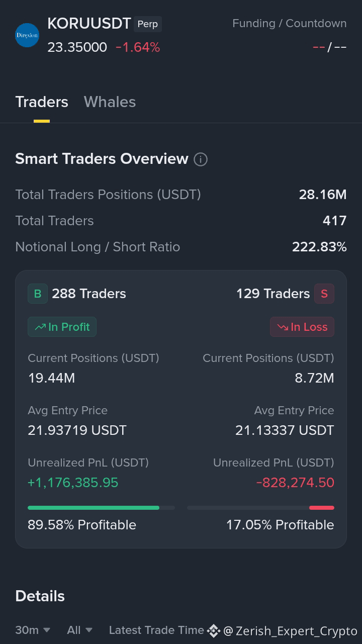Tap the long Unrealized PnL +1,176,385.95 value
The image size is (362, 644).
pyautogui.click(x=73, y=483)
